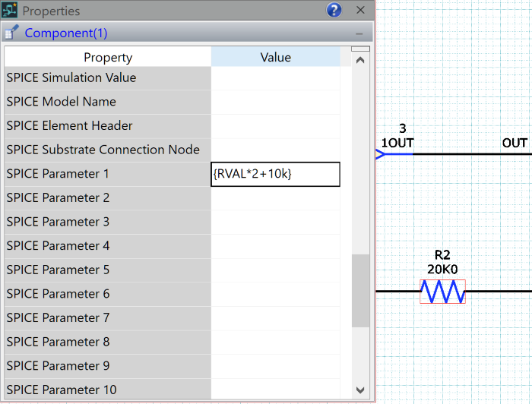Screen dimensions: 532x404
Task: Click the scrollbar down arrow
Action: click(x=360, y=390)
